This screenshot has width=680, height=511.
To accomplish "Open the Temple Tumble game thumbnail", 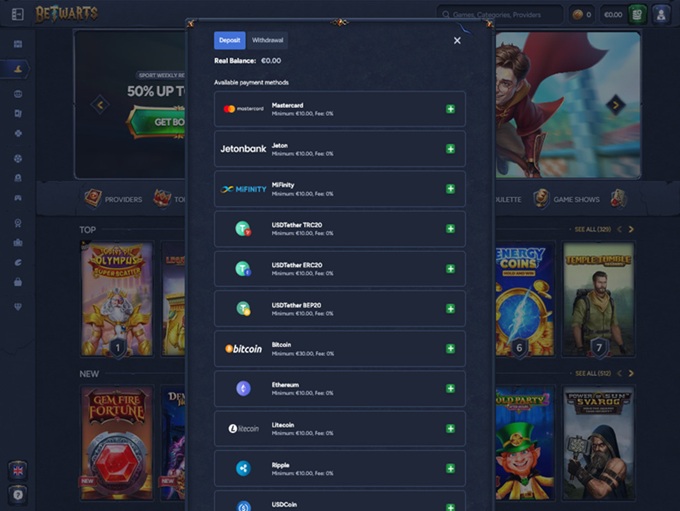I will coord(598,299).
